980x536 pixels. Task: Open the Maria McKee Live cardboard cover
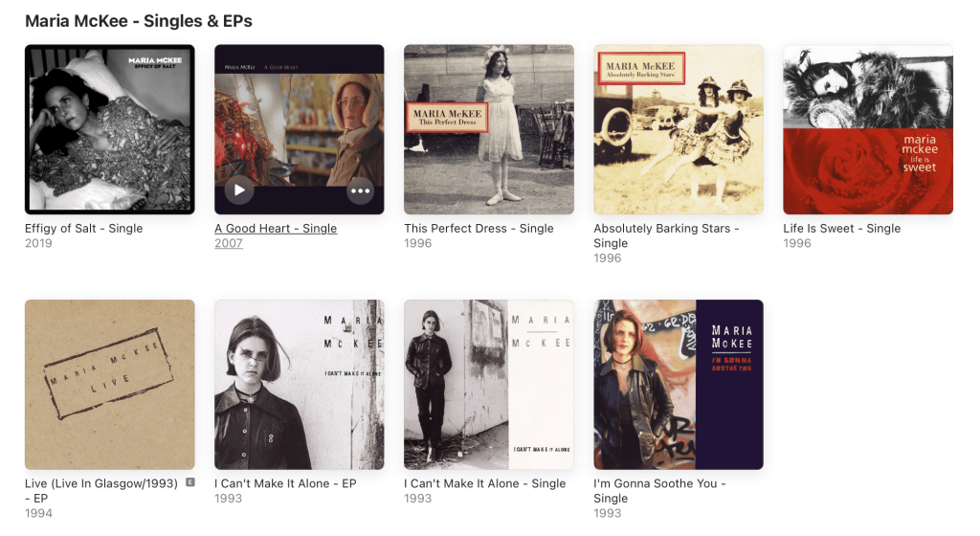[x=110, y=385]
